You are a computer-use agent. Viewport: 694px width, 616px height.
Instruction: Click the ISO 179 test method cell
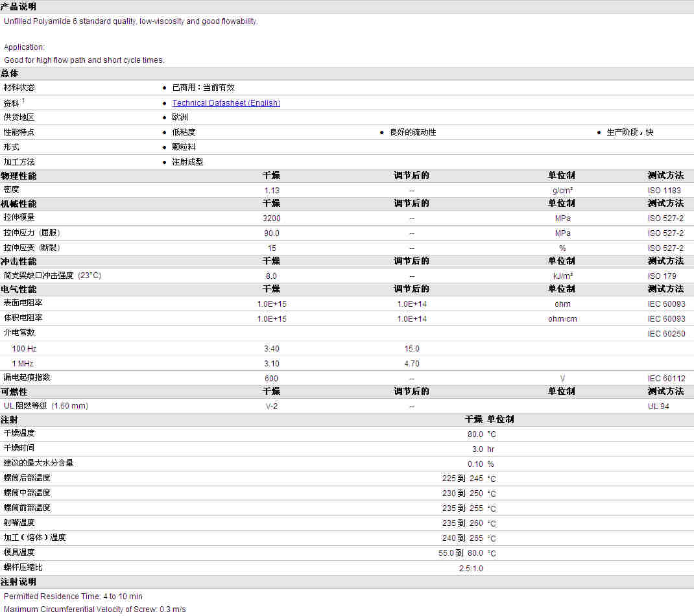pos(662,276)
